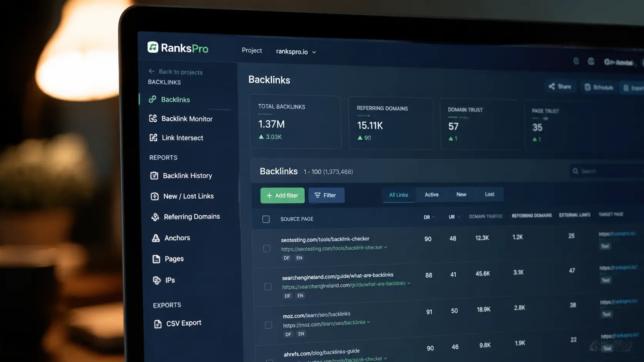This screenshot has height=362, width=644.
Task: Open Backlink Monitor via its sidebar icon
Action: click(x=153, y=118)
